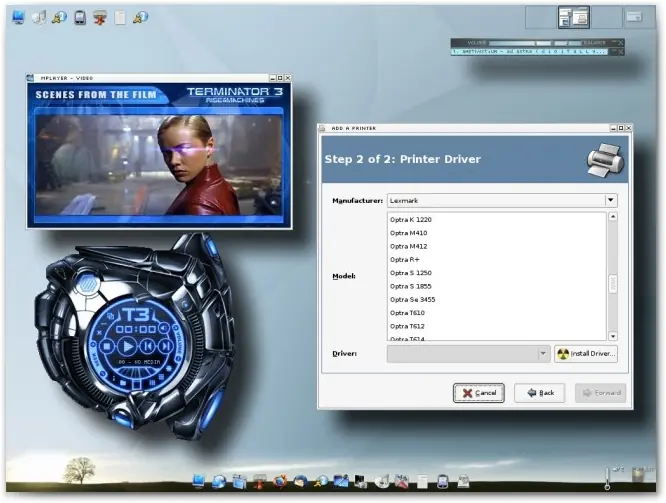Screen dimensions: 666x503
Task: Click printer with red X in top panel
Action: [100, 17]
